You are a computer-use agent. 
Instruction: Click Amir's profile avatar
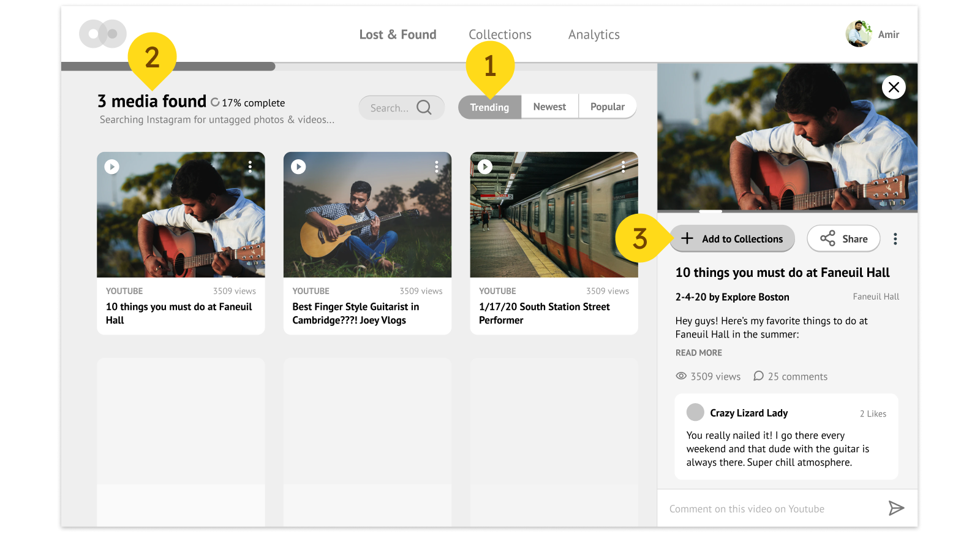(x=859, y=34)
